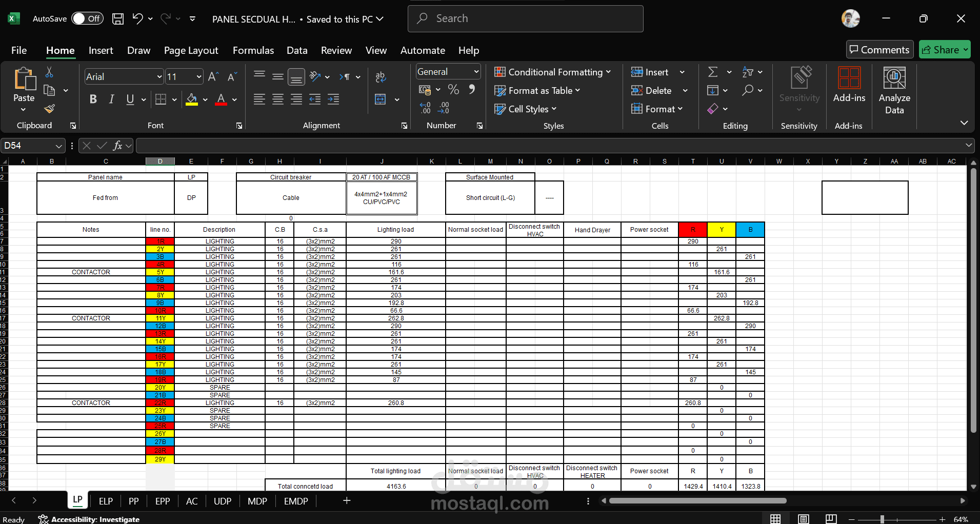This screenshot has width=980, height=524.
Task: Click the AutoSum sigma icon
Action: (713, 72)
